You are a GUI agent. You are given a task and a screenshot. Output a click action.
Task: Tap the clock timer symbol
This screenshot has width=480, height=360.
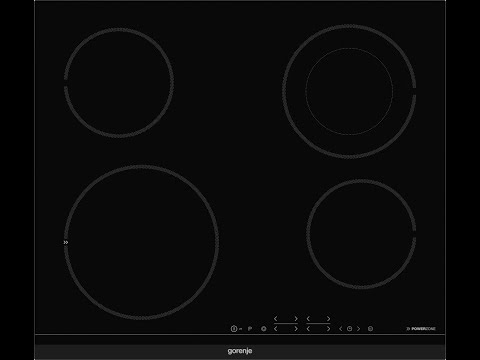click(x=349, y=329)
